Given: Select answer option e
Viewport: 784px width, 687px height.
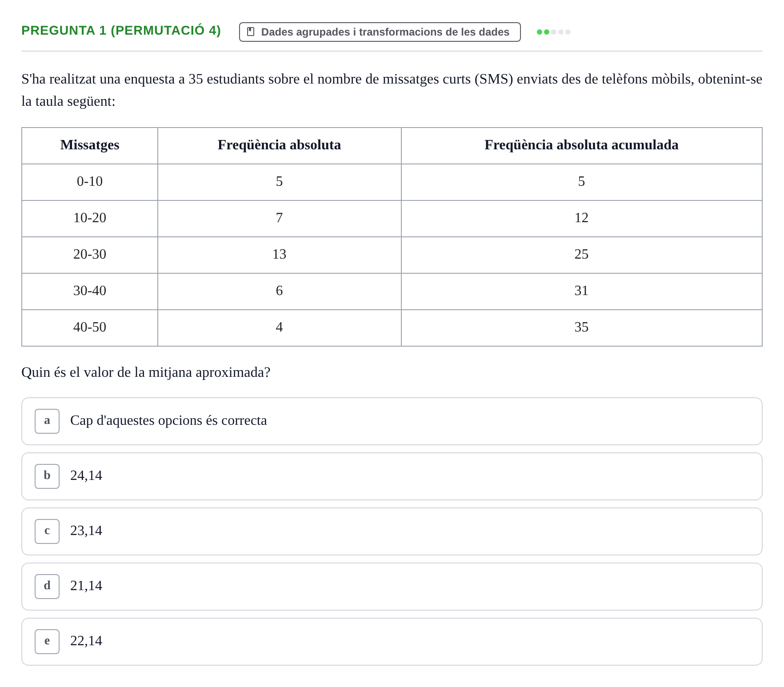Looking at the screenshot, I should tap(392, 642).
